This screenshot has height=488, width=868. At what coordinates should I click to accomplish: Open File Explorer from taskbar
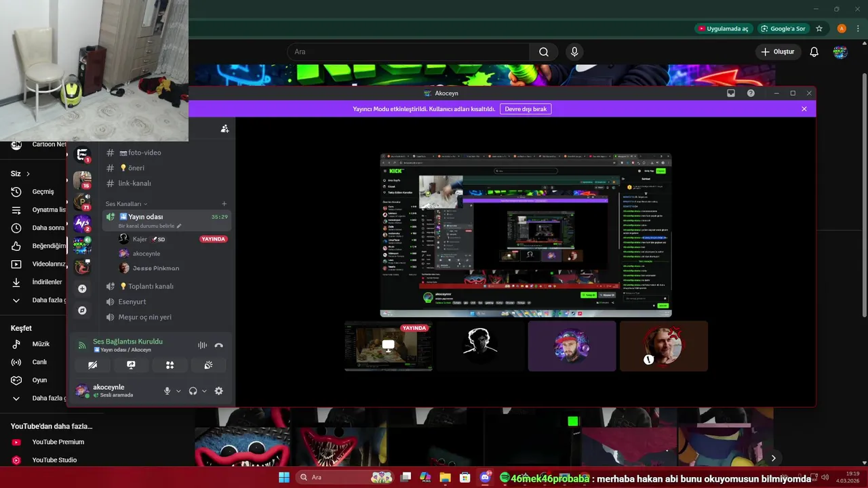tap(445, 477)
